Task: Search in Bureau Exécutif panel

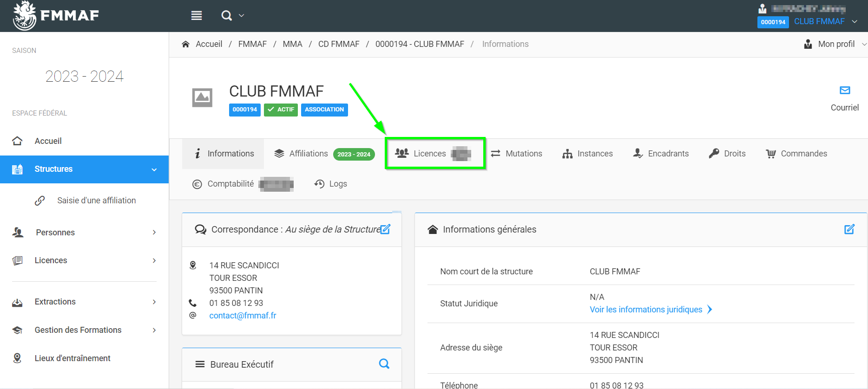Action: 384,363
